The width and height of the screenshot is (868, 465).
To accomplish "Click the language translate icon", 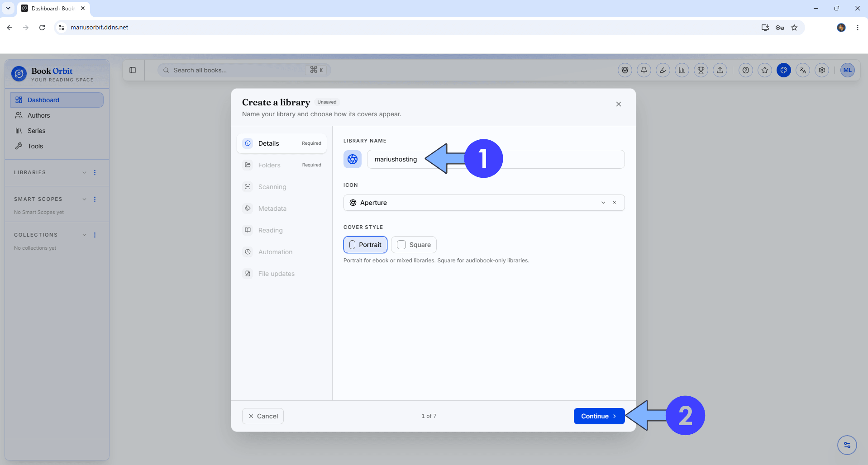I will [x=803, y=70].
